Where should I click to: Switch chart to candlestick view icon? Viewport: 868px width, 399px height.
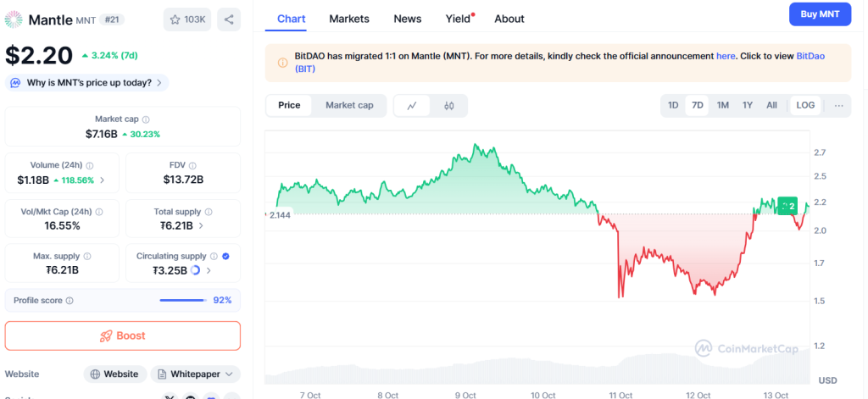(449, 106)
